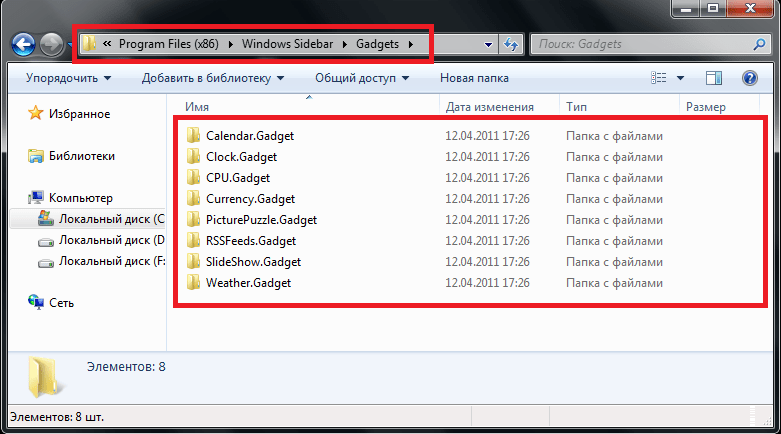
Task: Change the view with the view icon
Action: [658, 78]
